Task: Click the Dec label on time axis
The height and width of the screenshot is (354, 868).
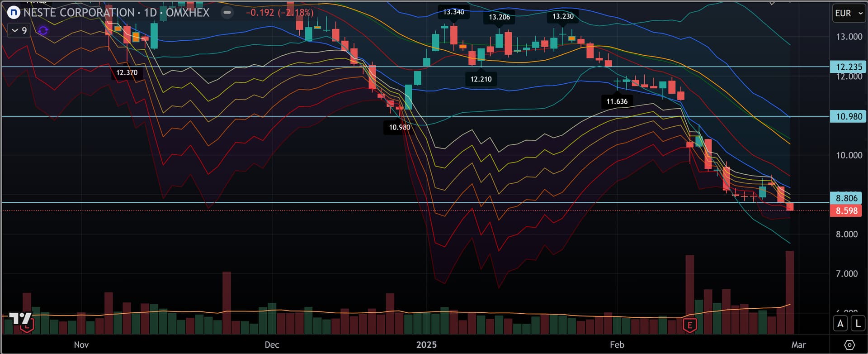Action: tap(272, 345)
